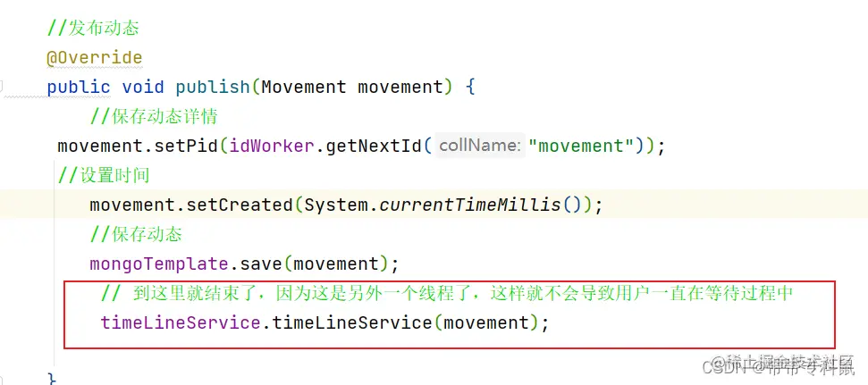Click the 设置时间 comment
The width and height of the screenshot is (868, 385).
tap(104, 176)
